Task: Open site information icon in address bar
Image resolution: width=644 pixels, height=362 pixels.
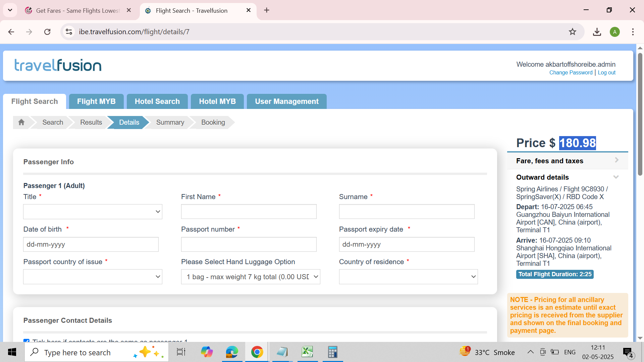Action: click(x=69, y=32)
